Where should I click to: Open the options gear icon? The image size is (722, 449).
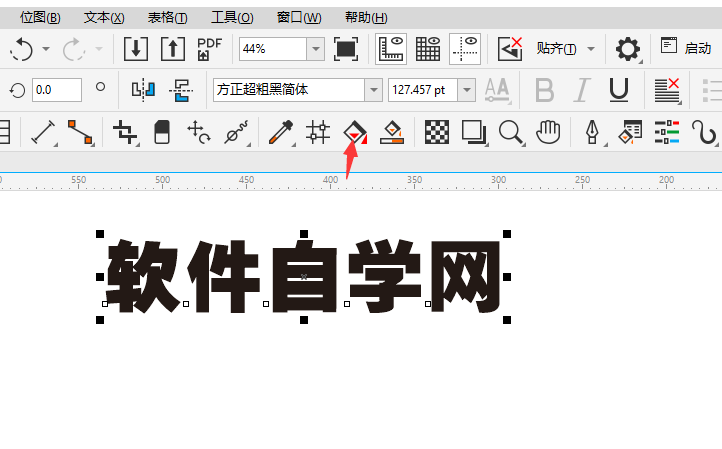pos(628,49)
